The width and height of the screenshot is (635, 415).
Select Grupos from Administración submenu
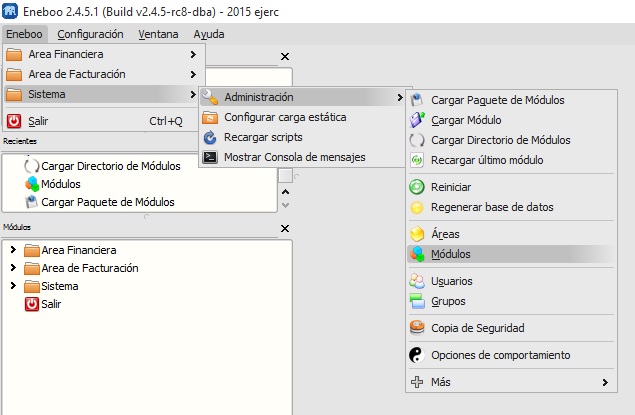click(x=511, y=301)
